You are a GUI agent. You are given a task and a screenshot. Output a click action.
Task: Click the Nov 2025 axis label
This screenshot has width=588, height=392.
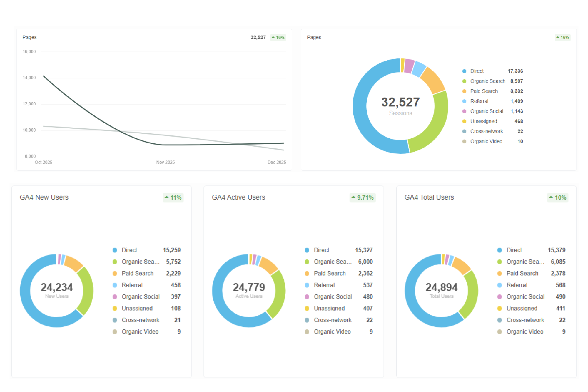165,163
